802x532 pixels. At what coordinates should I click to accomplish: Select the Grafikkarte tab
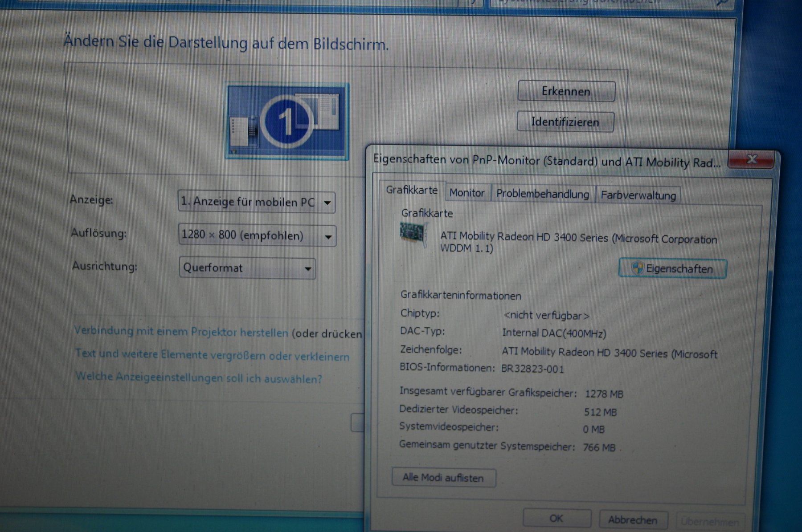tap(412, 191)
